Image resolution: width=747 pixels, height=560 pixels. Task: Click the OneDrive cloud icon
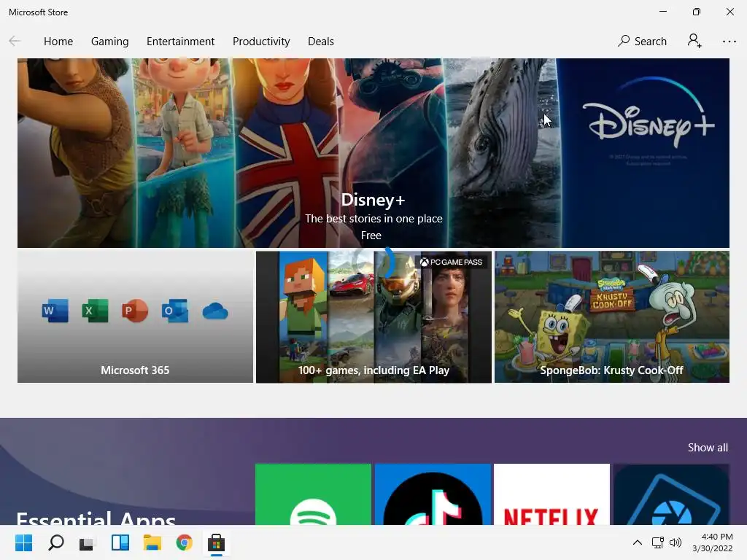[x=215, y=311]
